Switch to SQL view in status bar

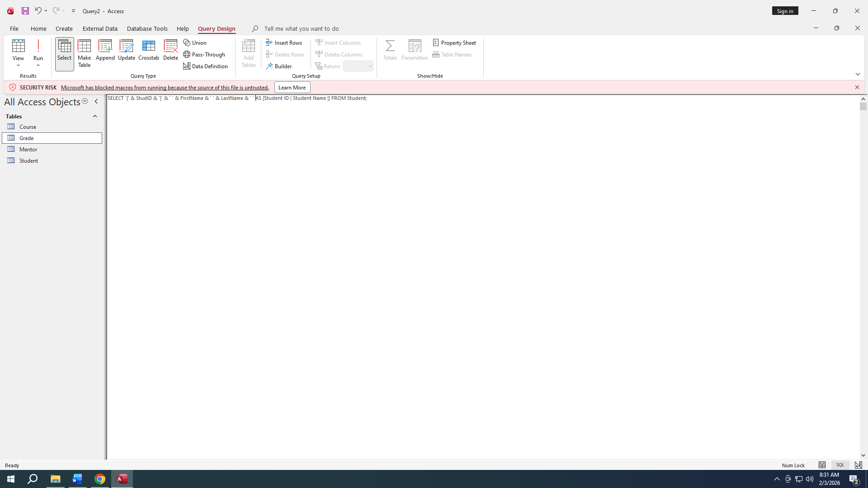tap(840, 465)
